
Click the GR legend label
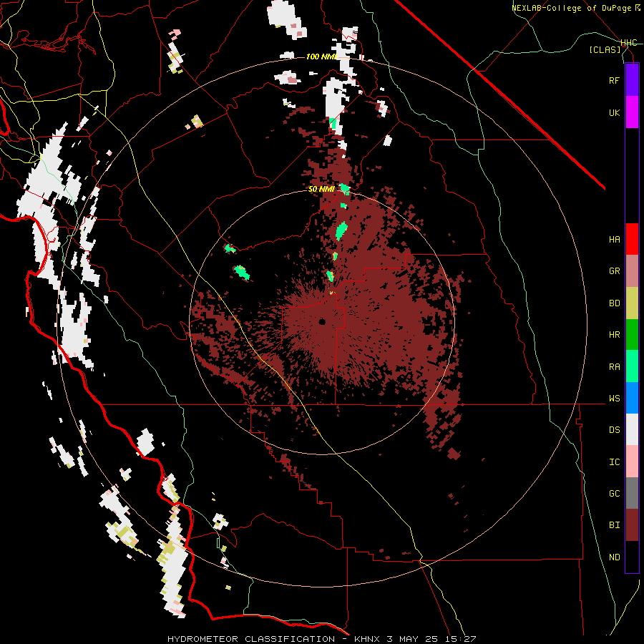point(614,271)
